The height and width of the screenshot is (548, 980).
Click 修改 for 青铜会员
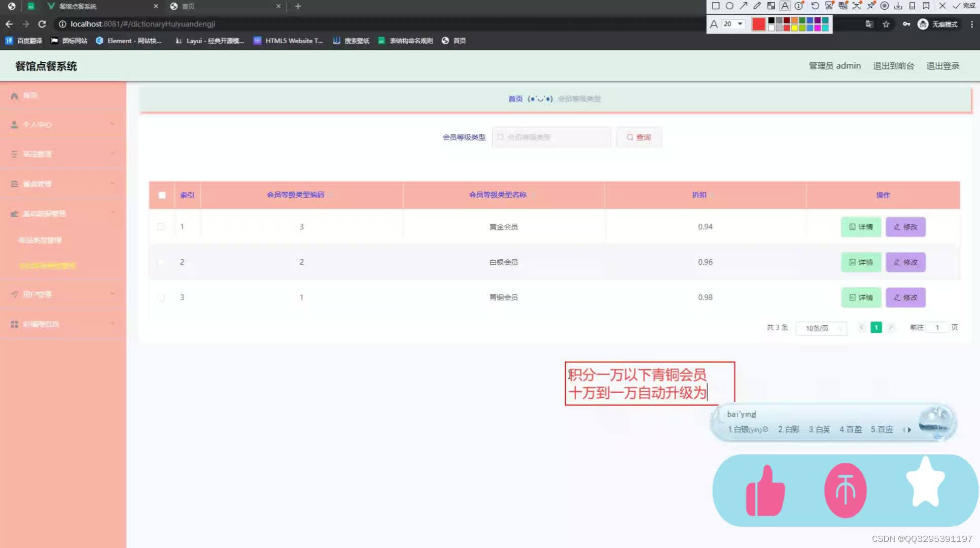tap(905, 297)
